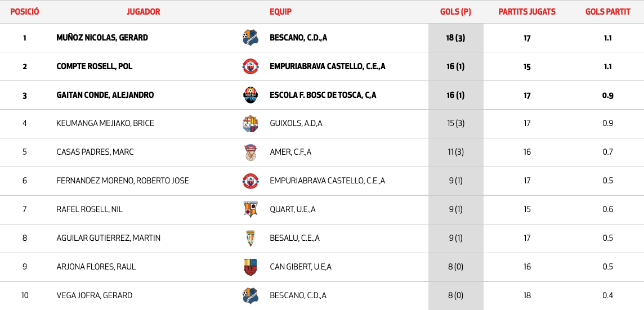644x310 pixels.
Task: Click the Escola F. Bosc de Tosca crest
Action: [250, 95]
